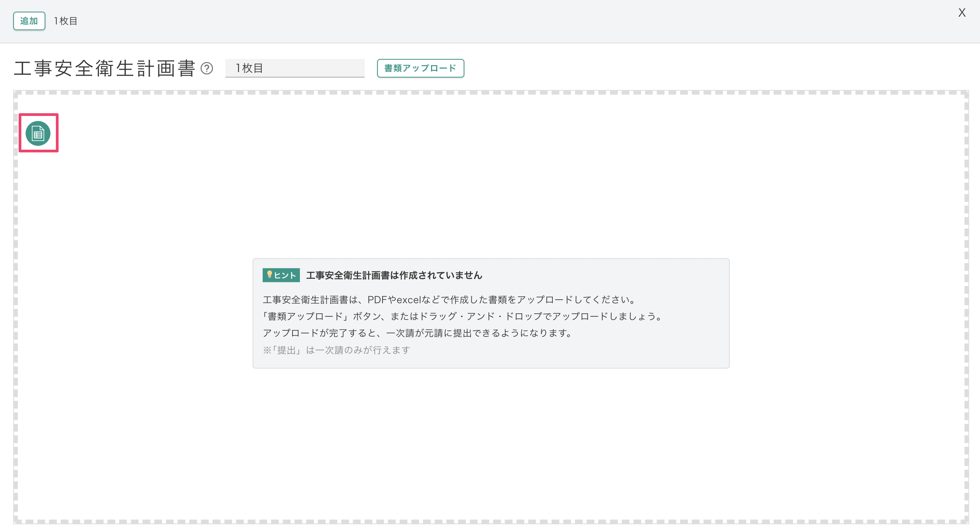The width and height of the screenshot is (980, 532).
Task: Click the 書類アップロード button
Action: 420,68
